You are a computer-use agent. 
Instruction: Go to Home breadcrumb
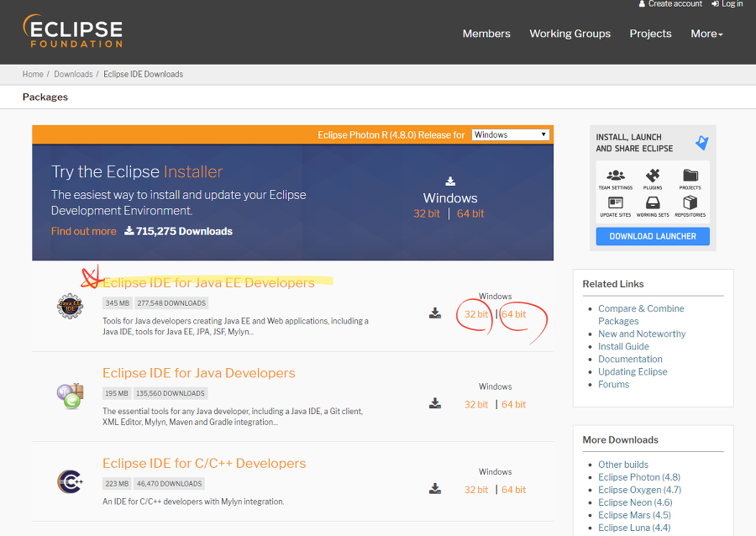tap(33, 74)
